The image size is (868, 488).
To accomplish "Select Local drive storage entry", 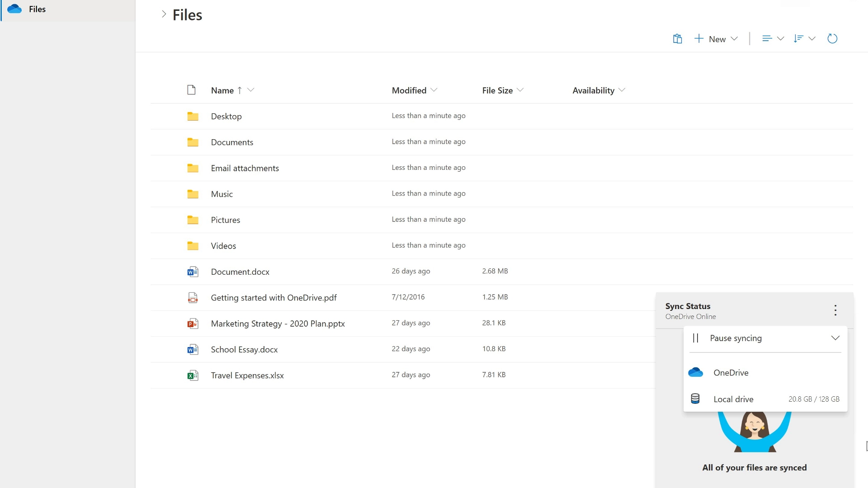I will (x=733, y=399).
